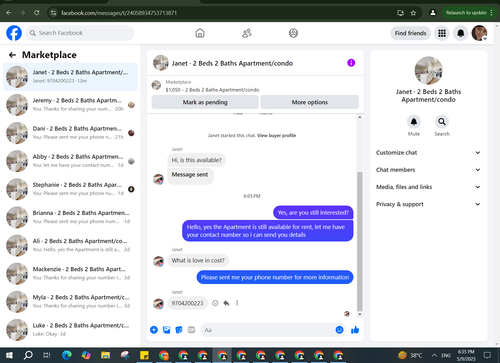Go back using Marketplace back arrow
The image size is (500, 363).
tap(12, 55)
